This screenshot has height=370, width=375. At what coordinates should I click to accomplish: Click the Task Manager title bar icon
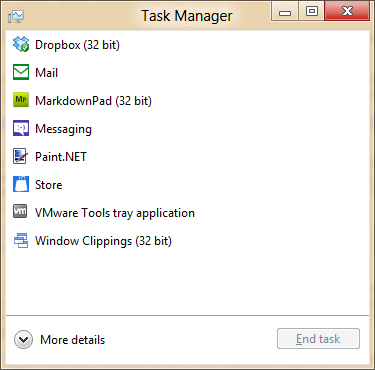(16, 16)
